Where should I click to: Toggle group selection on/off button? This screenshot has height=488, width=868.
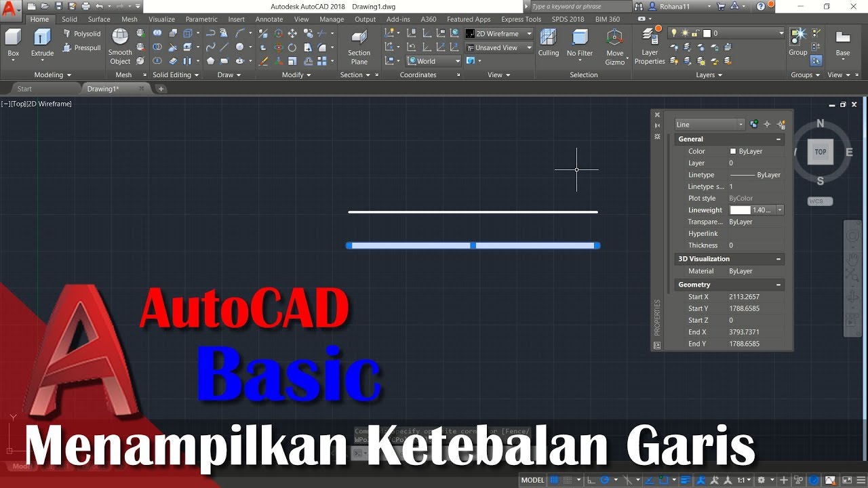pos(816,61)
